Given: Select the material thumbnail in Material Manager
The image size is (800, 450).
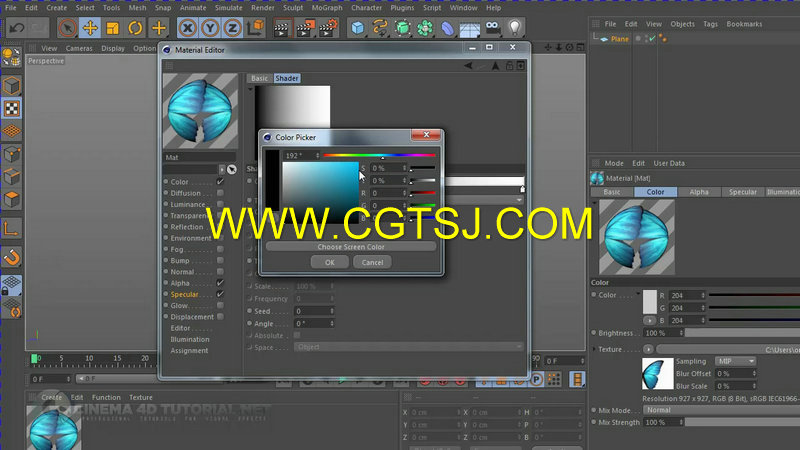Looking at the screenshot, I should coord(53,428).
